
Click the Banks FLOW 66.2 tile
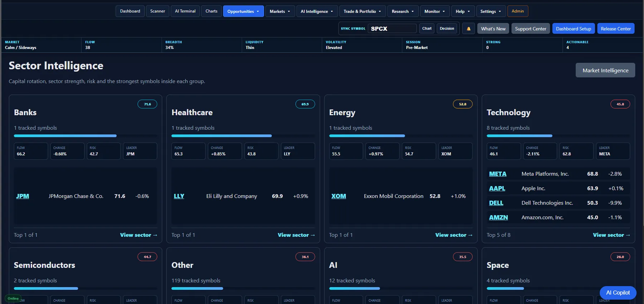pyautogui.click(x=31, y=151)
